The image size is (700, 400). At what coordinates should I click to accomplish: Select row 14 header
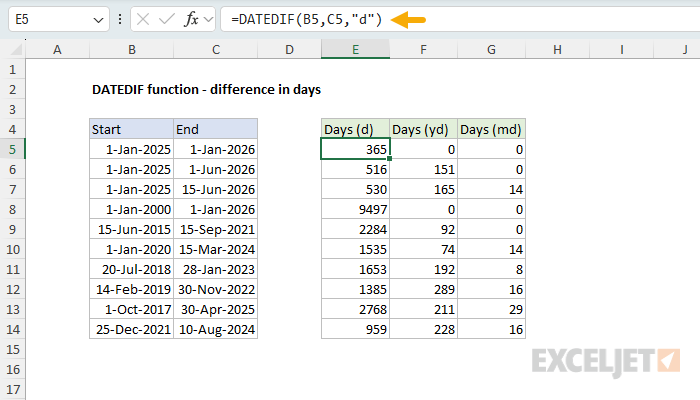pos(12,329)
